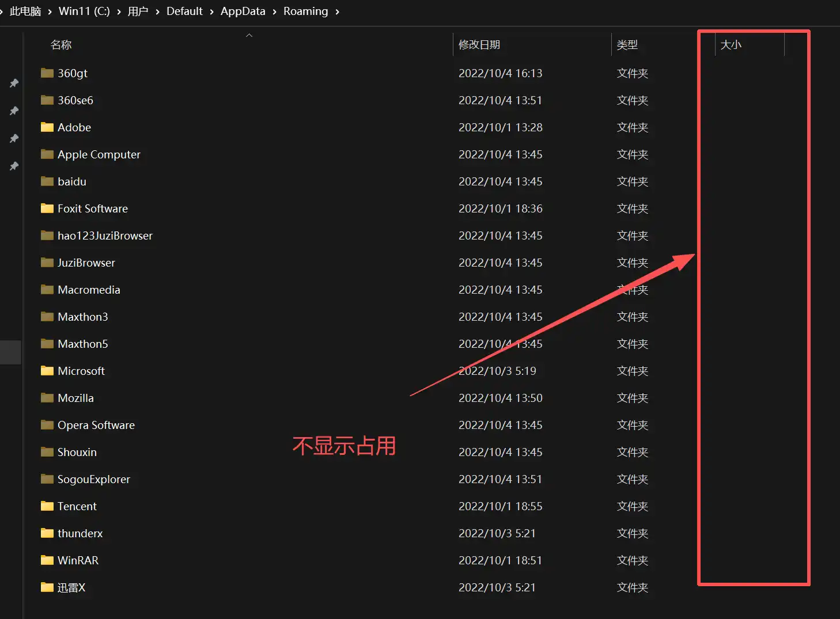Select the thunderx date 2022/10/3 5:21
Viewport: 840px width, 619px height.
[497, 533]
